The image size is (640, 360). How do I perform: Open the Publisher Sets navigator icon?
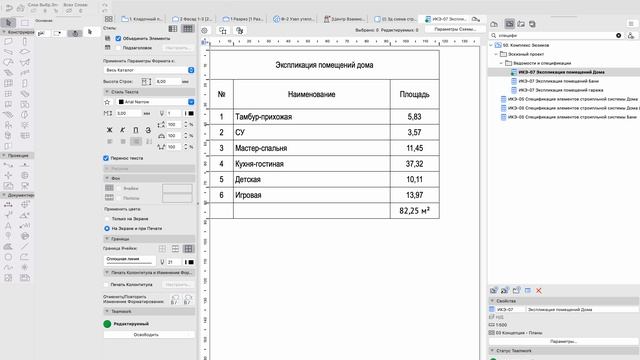point(532,24)
